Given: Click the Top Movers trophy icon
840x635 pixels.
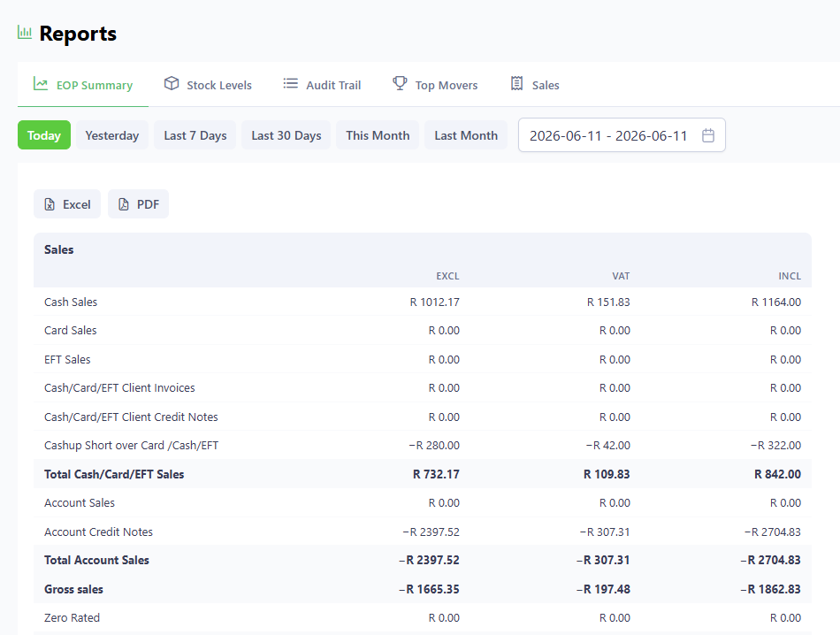Looking at the screenshot, I should [x=400, y=84].
